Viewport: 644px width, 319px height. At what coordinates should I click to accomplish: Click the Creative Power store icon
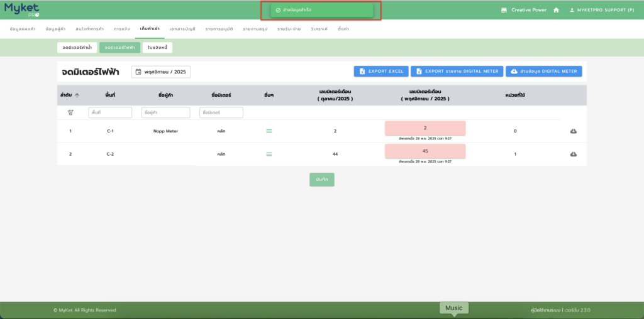pos(504,10)
